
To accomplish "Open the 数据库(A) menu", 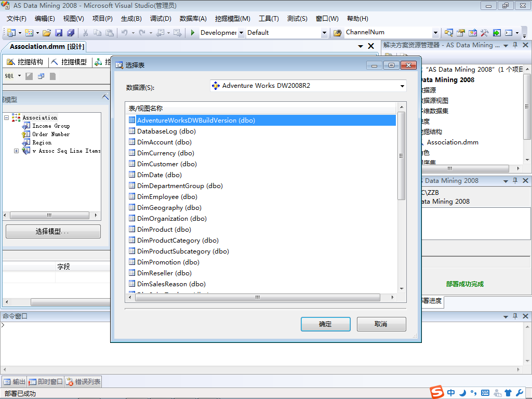I will [x=193, y=19].
